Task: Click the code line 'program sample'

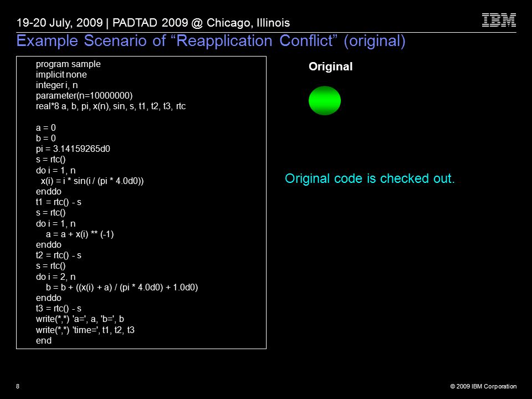Action: coord(68,64)
